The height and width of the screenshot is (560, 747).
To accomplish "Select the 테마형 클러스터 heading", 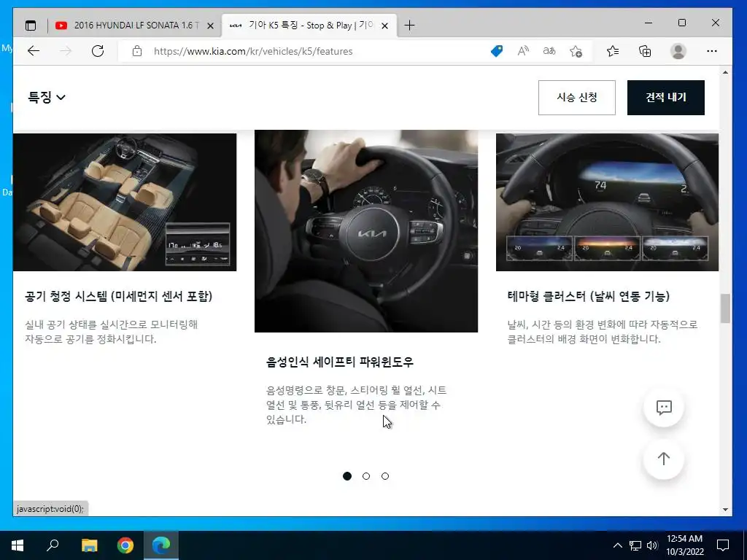I will 589,296.
